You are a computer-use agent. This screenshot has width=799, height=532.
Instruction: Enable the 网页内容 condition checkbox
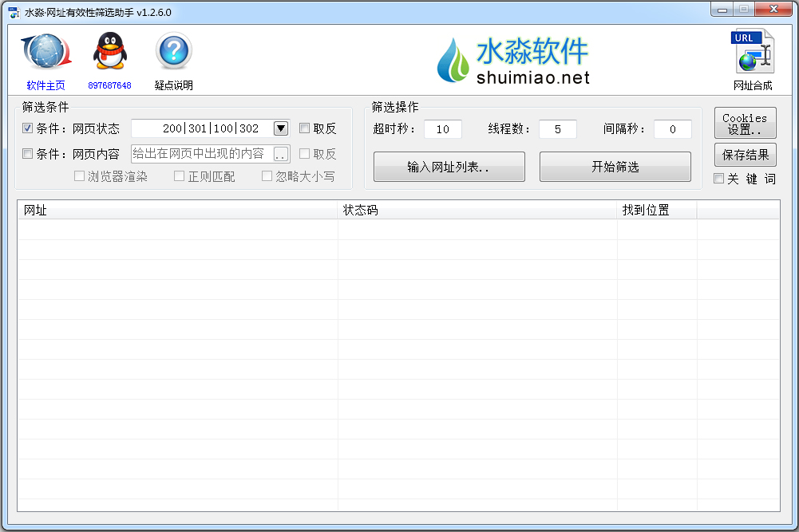click(28, 154)
